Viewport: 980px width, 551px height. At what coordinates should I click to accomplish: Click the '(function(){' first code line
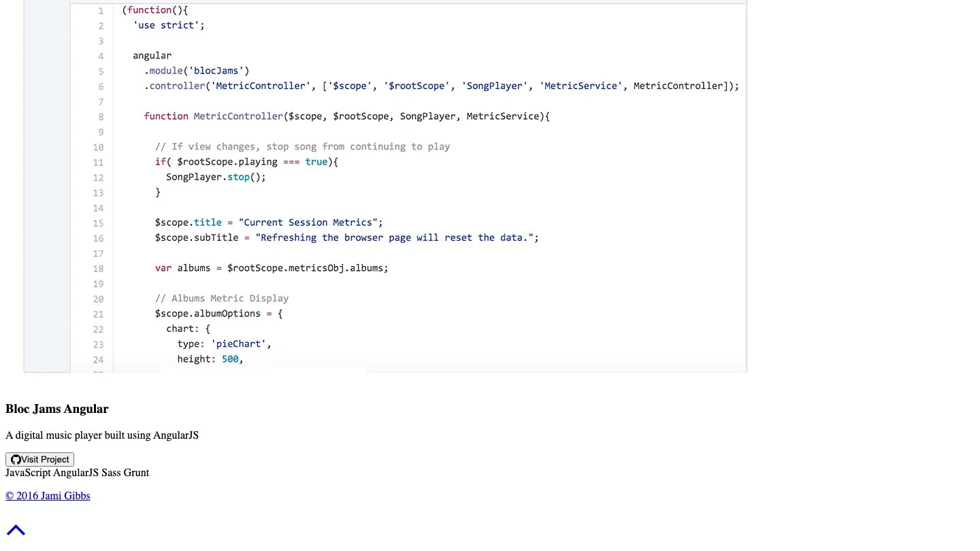click(x=155, y=10)
